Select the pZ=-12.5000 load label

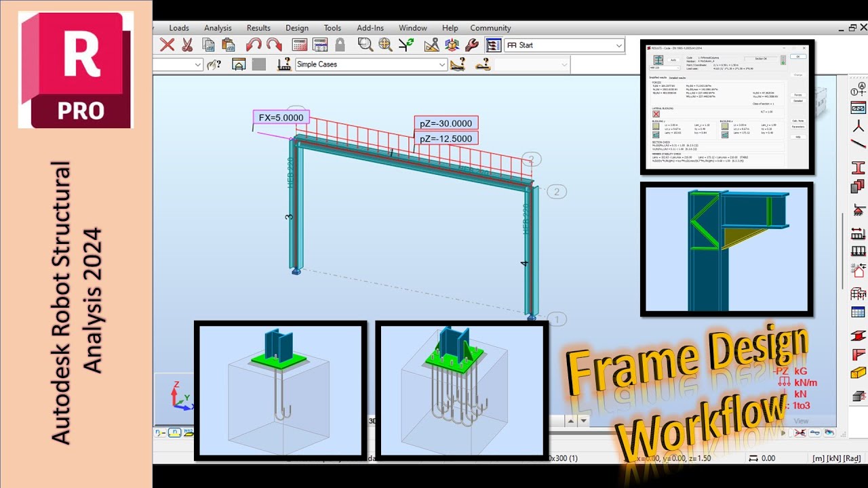point(446,138)
